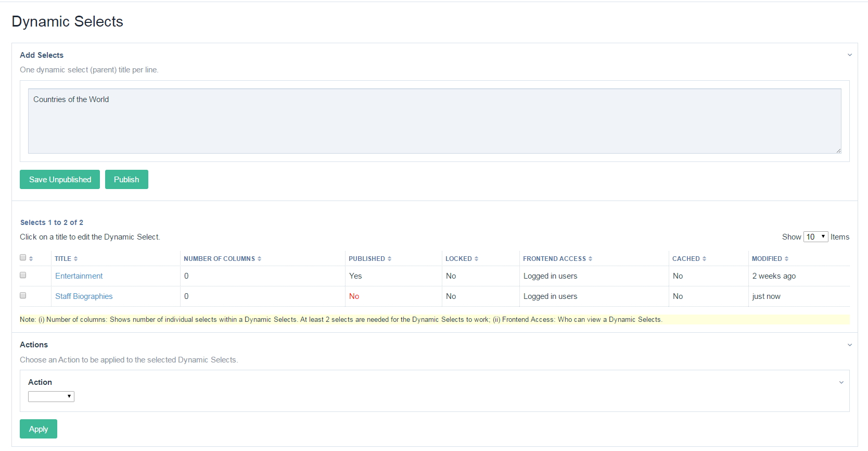The width and height of the screenshot is (868, 451).
Task: Click the column count 0 for Staff Biographies
Action: [x=186, y=296]
